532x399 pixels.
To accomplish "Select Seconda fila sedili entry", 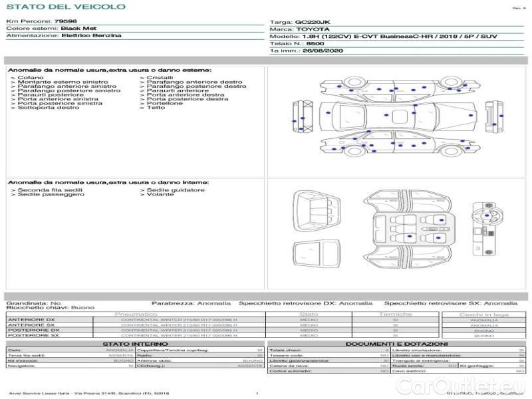I will (x=50, y=190).
